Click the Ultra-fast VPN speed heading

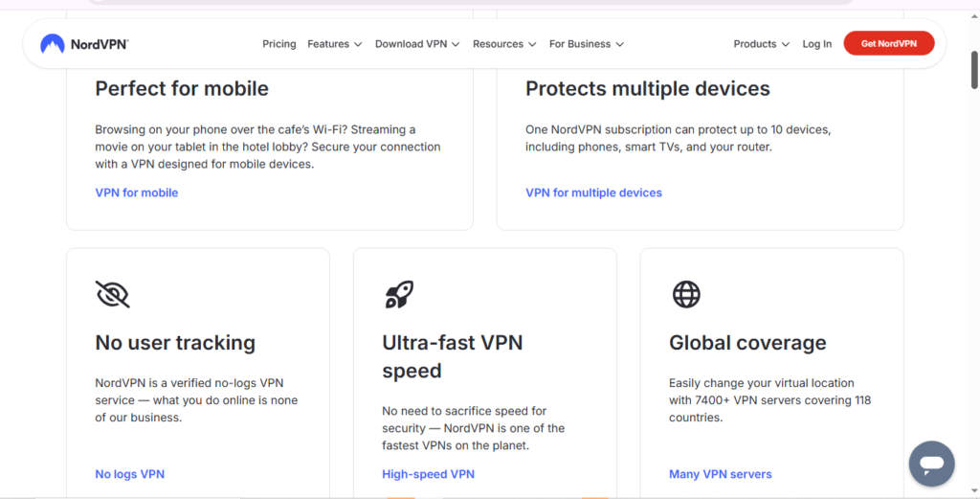(453, 356)
